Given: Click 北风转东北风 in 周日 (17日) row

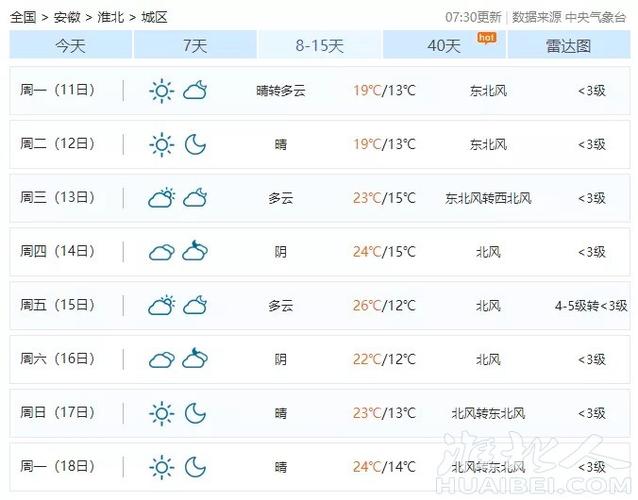Looking at the screenshot, I should pyautogui.click(x=488, y=413).
